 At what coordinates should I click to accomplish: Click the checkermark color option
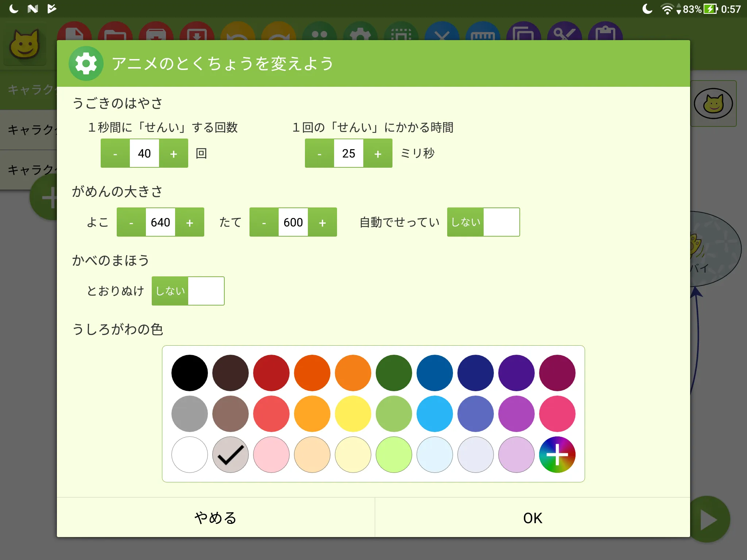(x=230, y=454)
